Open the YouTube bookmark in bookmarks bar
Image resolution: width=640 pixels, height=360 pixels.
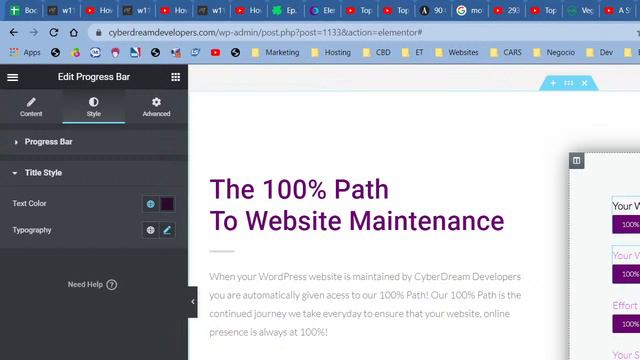pos(216,52)
